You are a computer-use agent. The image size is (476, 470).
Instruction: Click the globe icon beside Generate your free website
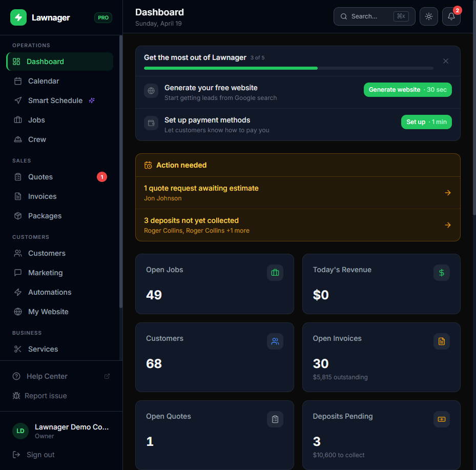(151, 91)
